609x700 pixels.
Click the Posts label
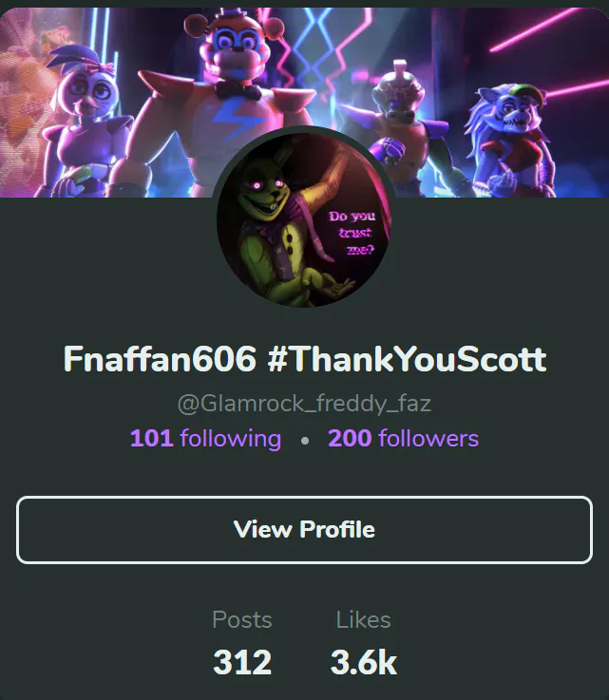[x=242, y=619]
